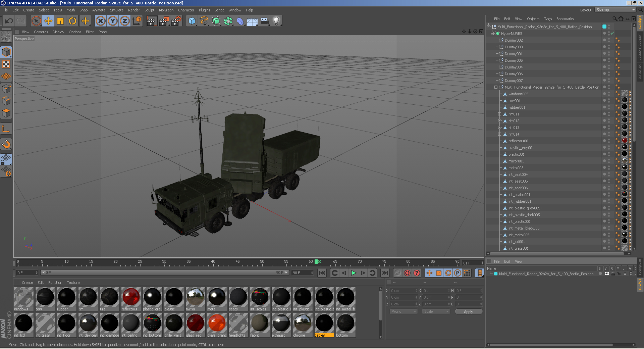
Task: Collapse the HyperNURBS tree node
Action: coord(492,33)
